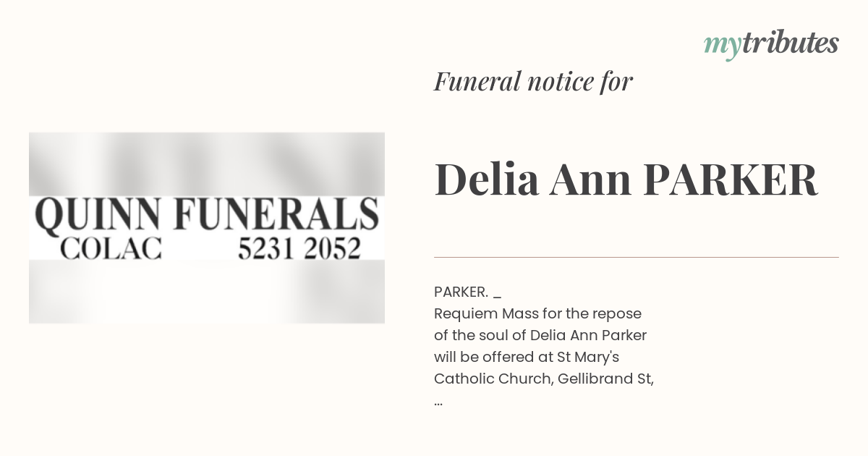Click the surname "PARKER" in the heading
The width and height of the screenshot is (868, 456).
[731, 180]
